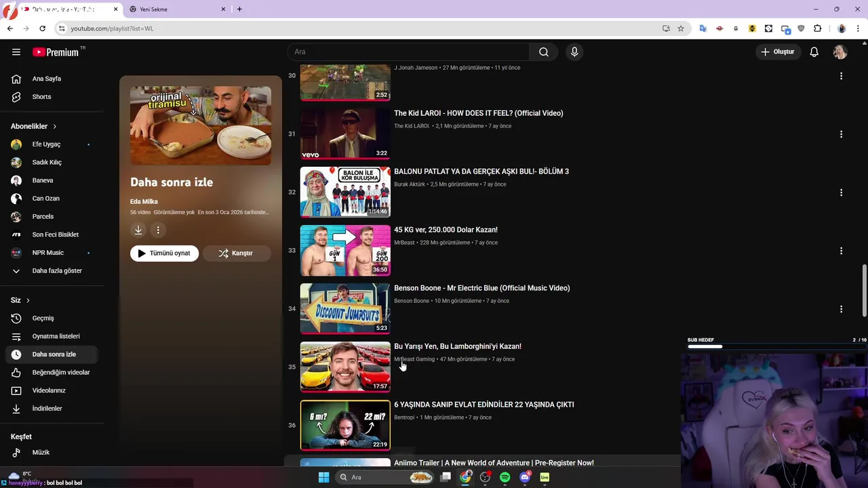Expand the Siz section chevron
This screenshot has width=868, height=488.
pos(28,300)
